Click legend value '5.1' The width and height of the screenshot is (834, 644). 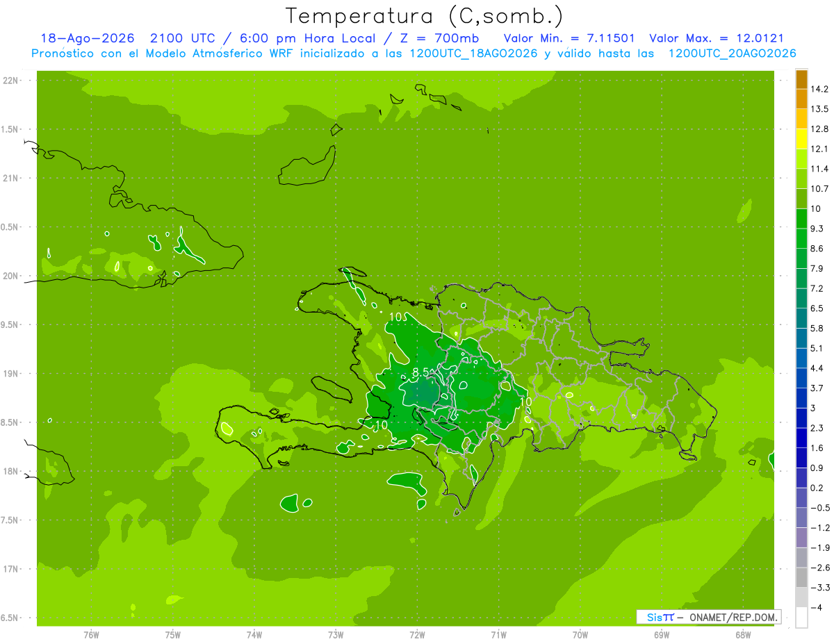point(817,348)
